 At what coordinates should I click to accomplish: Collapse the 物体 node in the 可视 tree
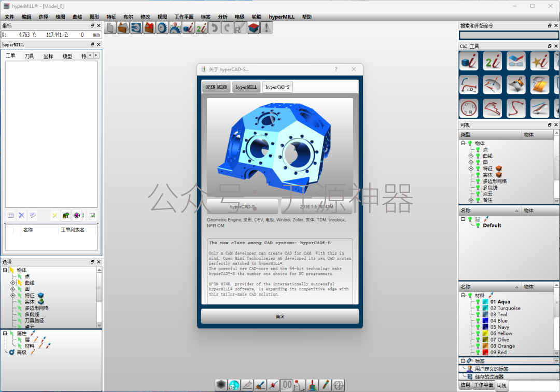[x=463, y=143]
